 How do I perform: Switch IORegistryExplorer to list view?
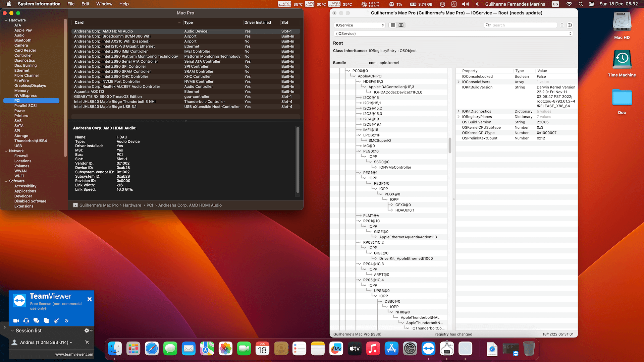[x=393, y=25]
